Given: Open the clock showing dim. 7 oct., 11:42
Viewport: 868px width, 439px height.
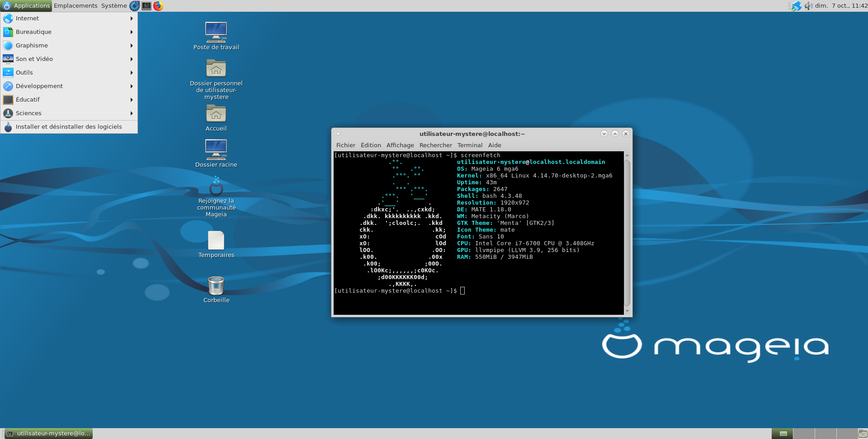Looking at the screenshot, I should point(841,6).
